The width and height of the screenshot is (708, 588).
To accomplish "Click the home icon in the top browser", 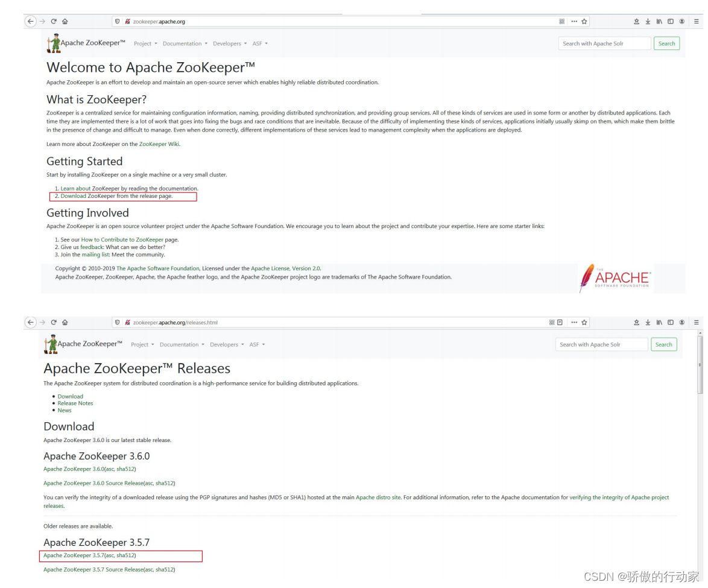I will click(x=65, y=21).
